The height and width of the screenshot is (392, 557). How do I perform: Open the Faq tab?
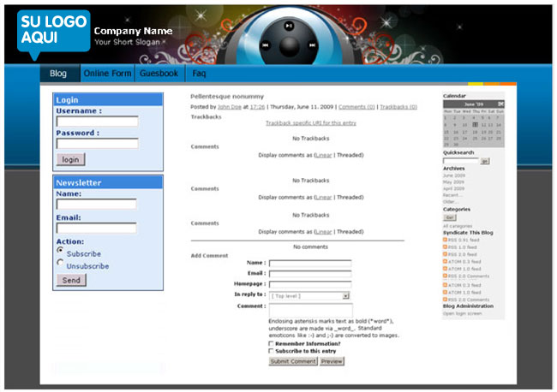pos(199,74)
